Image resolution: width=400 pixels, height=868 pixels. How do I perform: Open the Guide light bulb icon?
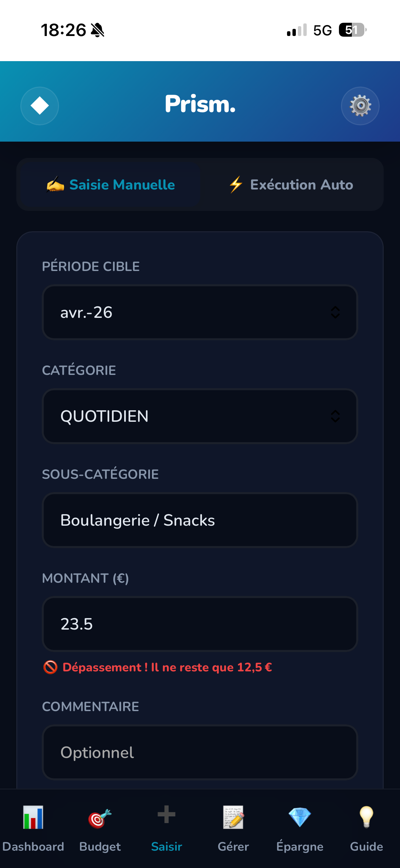click(x=366, y=817)
